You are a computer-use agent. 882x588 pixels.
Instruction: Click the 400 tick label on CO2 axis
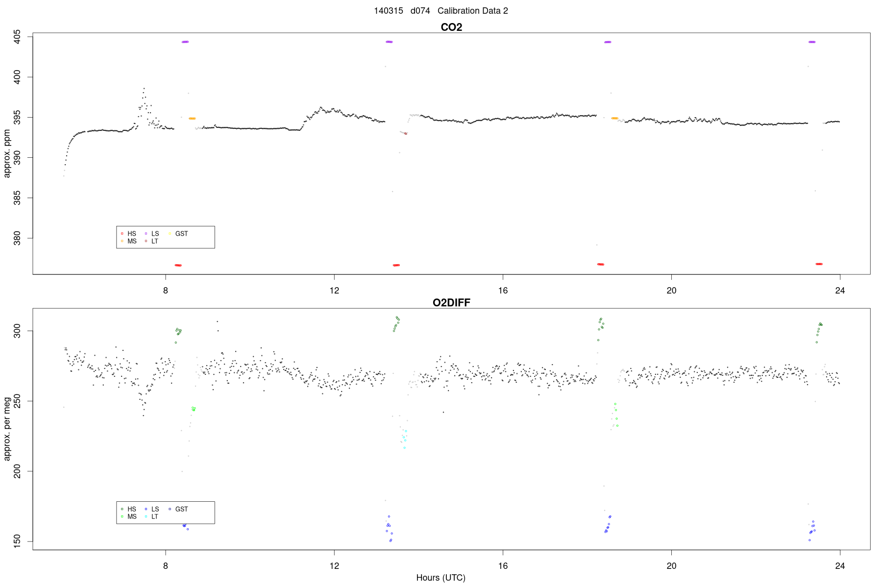[x=17, y=77]
